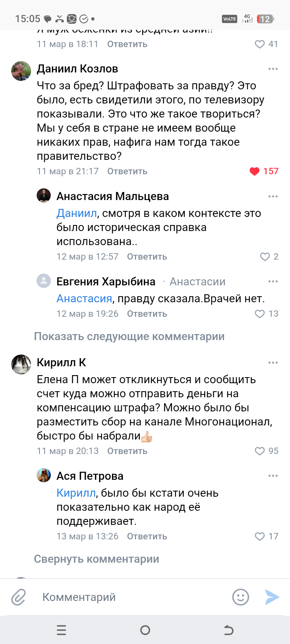
Task: Like Евгения Харыбина's reply with 13 likes
Action: tap(260, 314)
